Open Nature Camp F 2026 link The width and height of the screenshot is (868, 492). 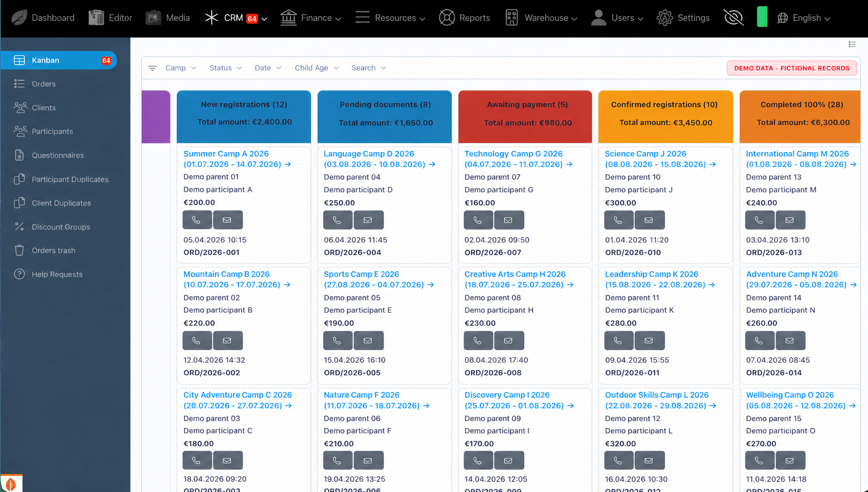pyautogui.click(x=376, y=400)
